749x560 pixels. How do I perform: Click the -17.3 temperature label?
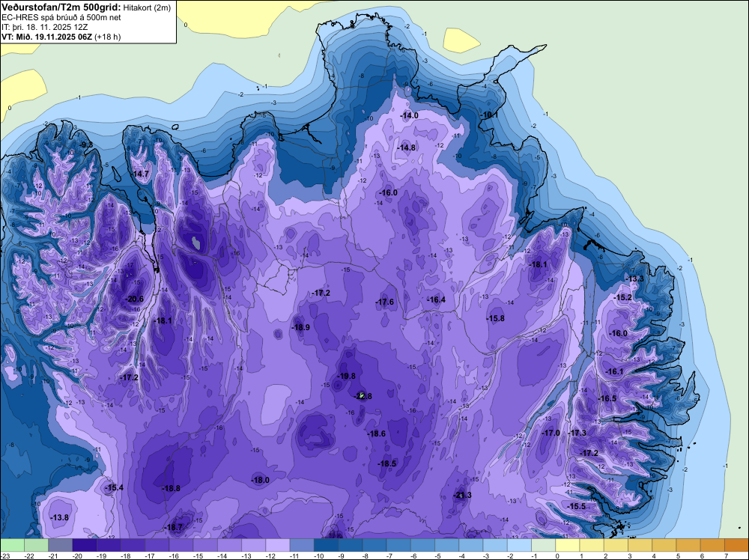click(x=577, y=433)
